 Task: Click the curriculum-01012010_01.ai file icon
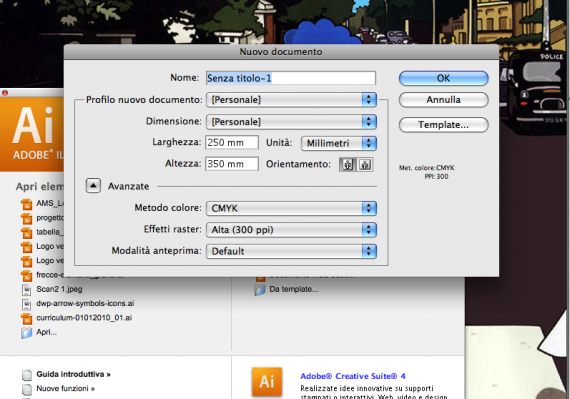pyautogui.click(x=27, y=318)
